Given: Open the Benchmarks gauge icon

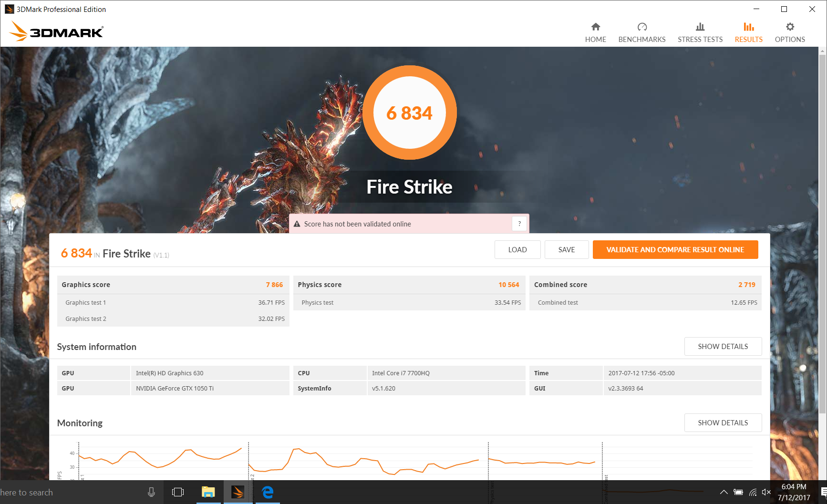Looking at the screenshot, I should coord(642,27).
